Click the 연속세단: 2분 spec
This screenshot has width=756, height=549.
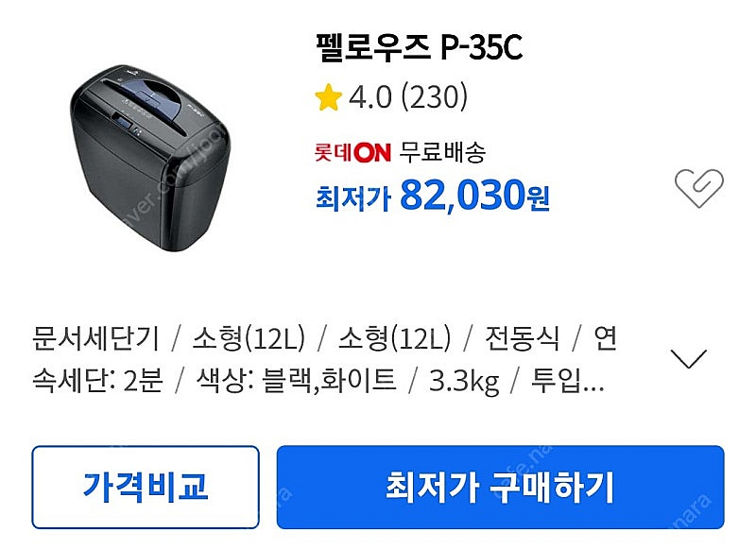coord(324,359)
